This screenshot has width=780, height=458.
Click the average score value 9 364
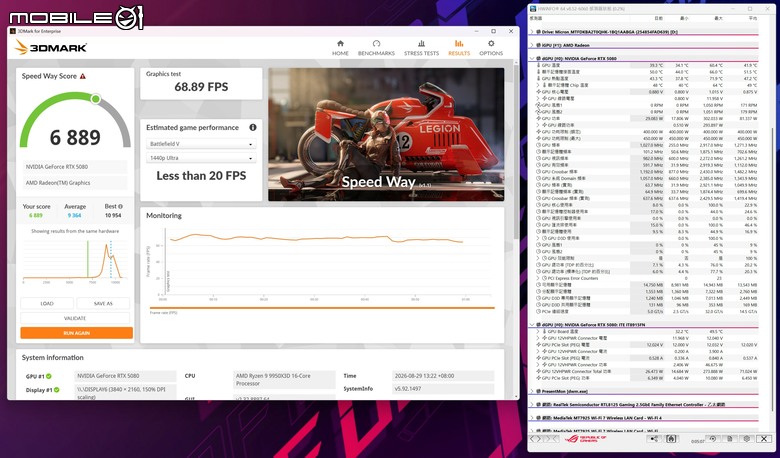tap(74, 215)
